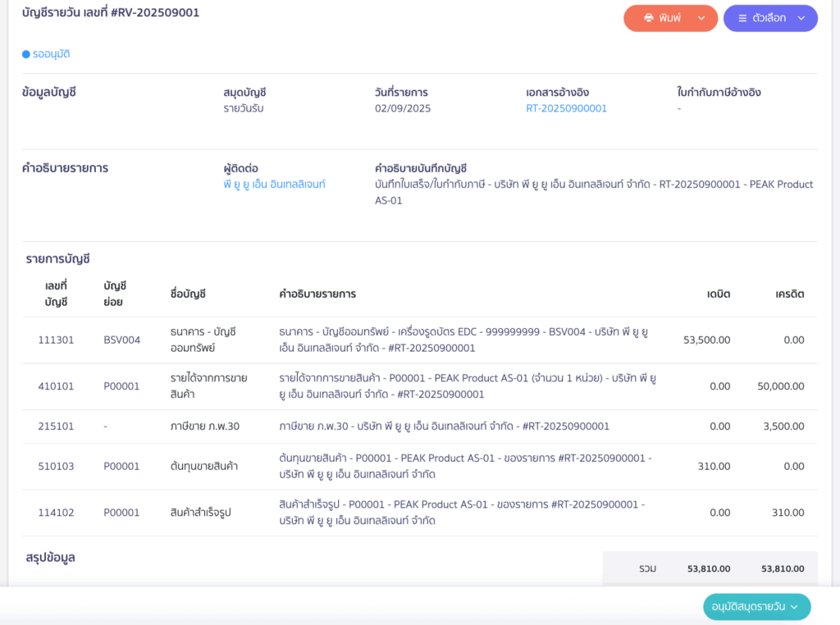
Task: Click the list icon on ตัวเลือก button
Action: pyautogui.click(x=742, y=18)
